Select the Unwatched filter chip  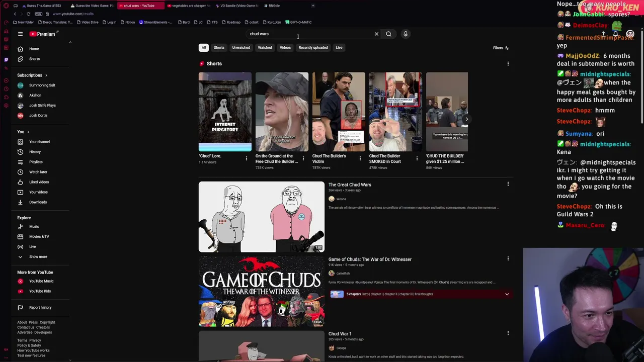click(x=241, y=48)
